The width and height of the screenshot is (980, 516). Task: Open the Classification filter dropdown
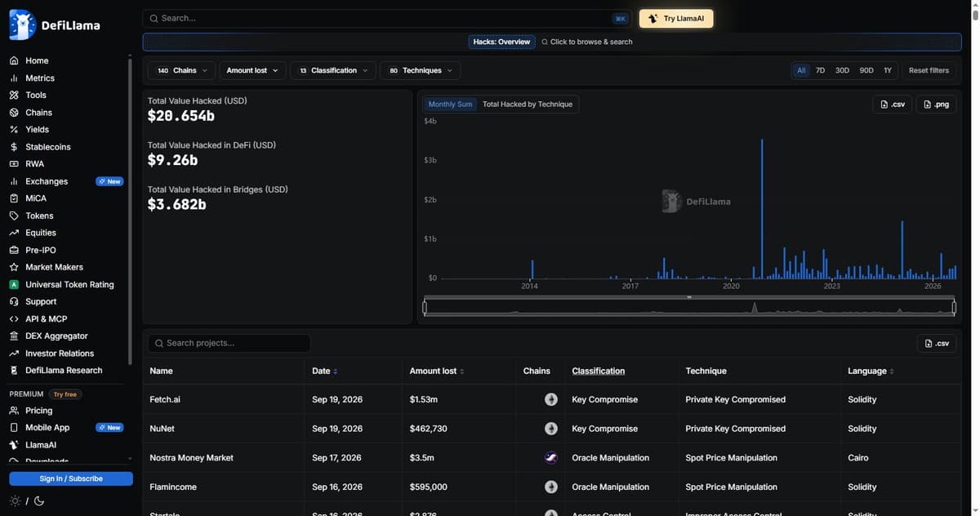(x=333, y=71)
